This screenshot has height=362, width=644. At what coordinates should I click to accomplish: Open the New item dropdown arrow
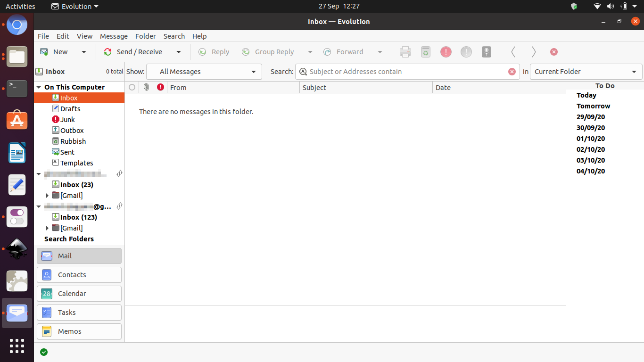point(84,52)
